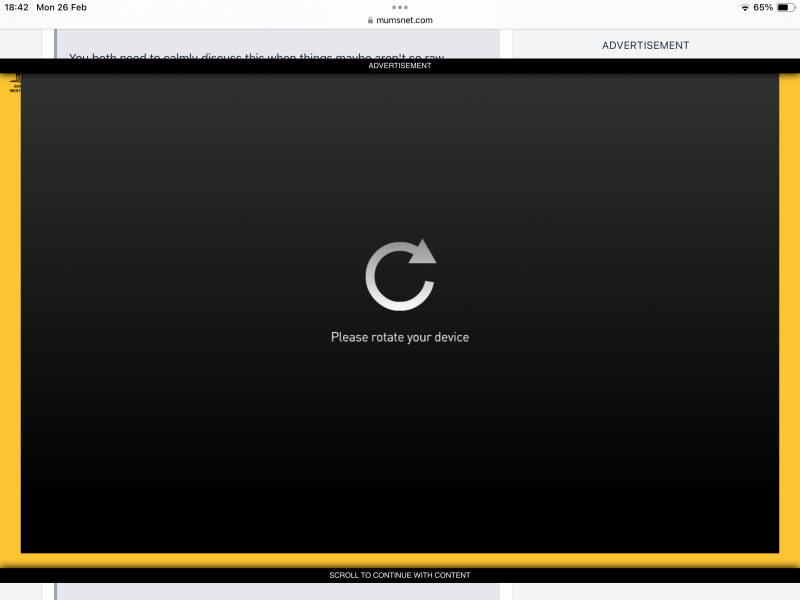Tap the partial advertiser logo on the left edge
Screen dimensions: 800x600
[x=16, y=83]
